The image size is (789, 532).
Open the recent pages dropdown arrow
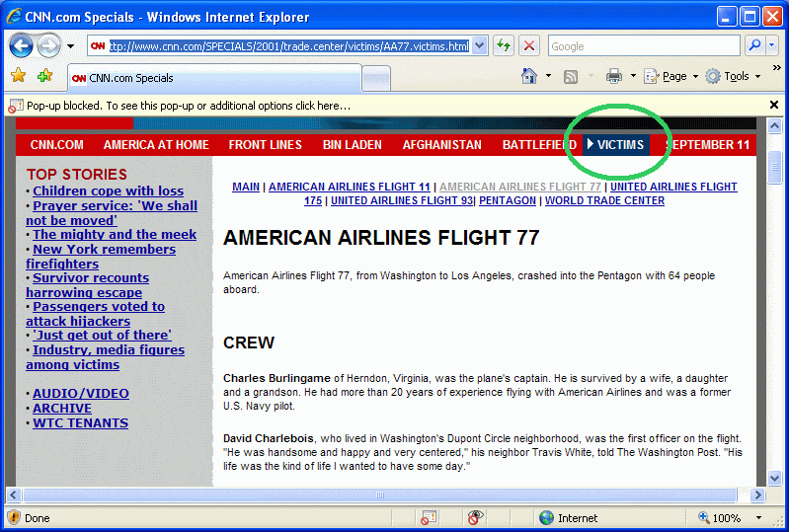[x=70, y=46]
